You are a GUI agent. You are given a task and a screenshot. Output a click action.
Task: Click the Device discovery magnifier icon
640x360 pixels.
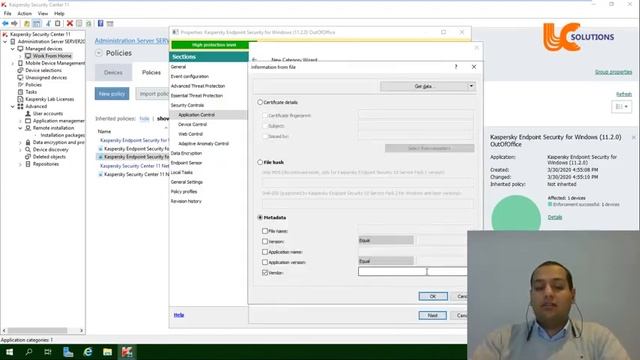point(28,149)
